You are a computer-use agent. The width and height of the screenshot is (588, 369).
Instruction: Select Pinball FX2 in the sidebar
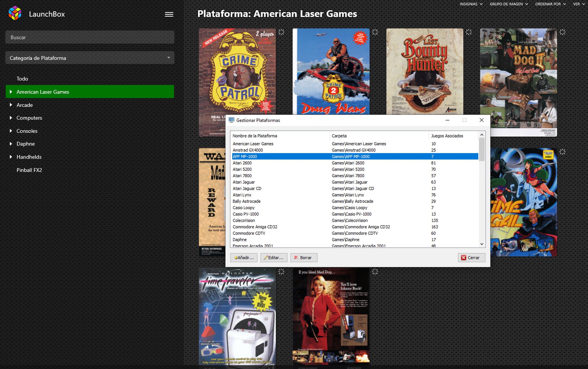click(x=29, y=170)
